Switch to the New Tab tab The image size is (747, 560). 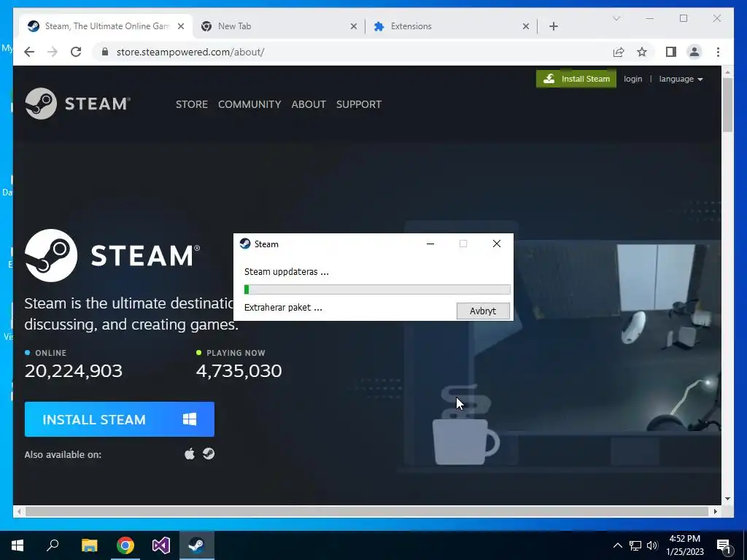tap(279, 26)
